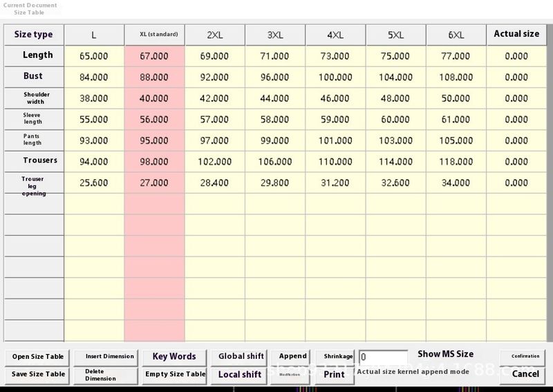The width and height of the screenshot is (553, 392).
Task: Select the 6XL column header
Action: click(456, 35)
